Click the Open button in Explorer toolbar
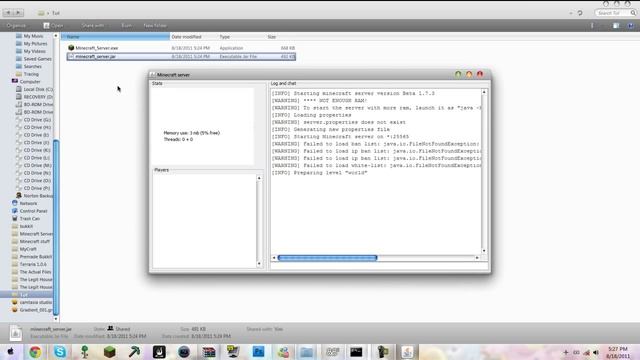This screenshot has height=360, width=640. click(53, 25)
